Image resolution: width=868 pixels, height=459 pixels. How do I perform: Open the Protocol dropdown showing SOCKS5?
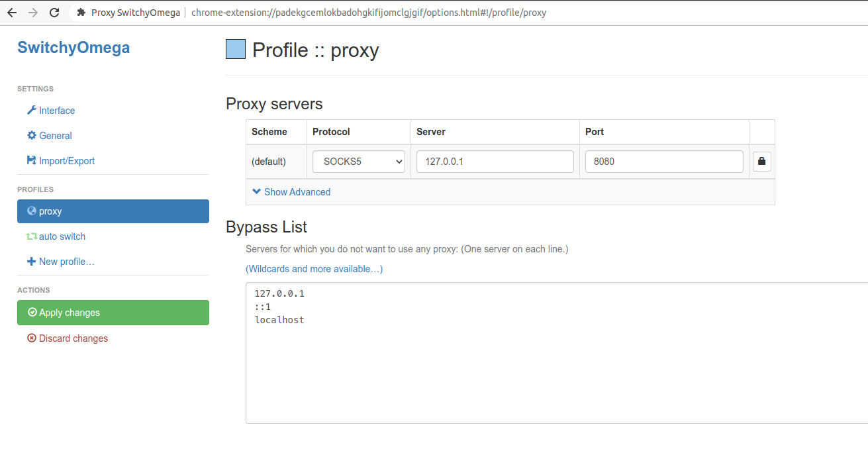pos(359,162)
